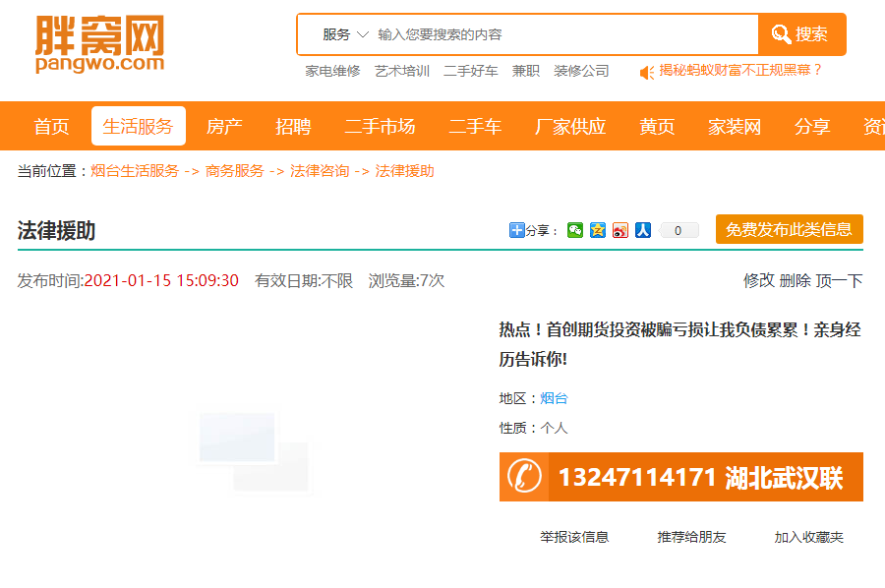
Task: Click the 法律援助 page heading
Action: [x=56, y=231]
